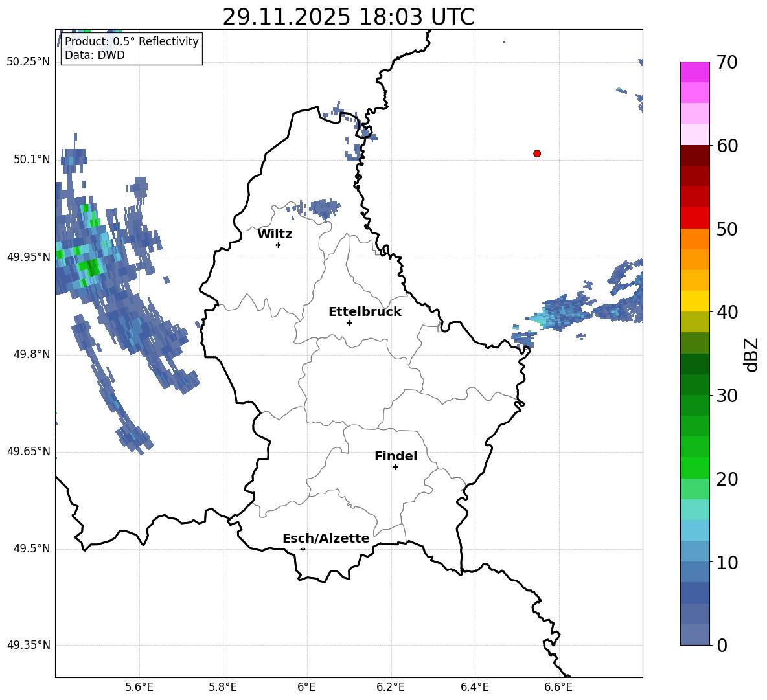Viewport: 767px width, 700px height.
Task: Click the Ettelbruck station label
Action: (x=365, y=312)
